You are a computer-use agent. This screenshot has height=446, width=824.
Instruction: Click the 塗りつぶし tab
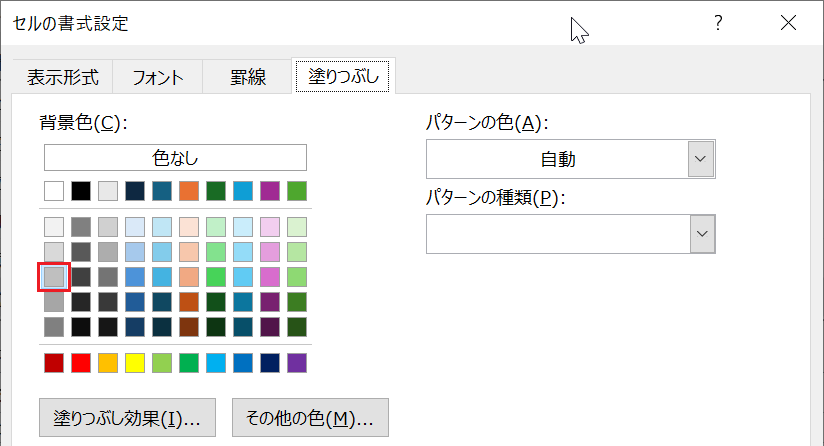point(343,76)
